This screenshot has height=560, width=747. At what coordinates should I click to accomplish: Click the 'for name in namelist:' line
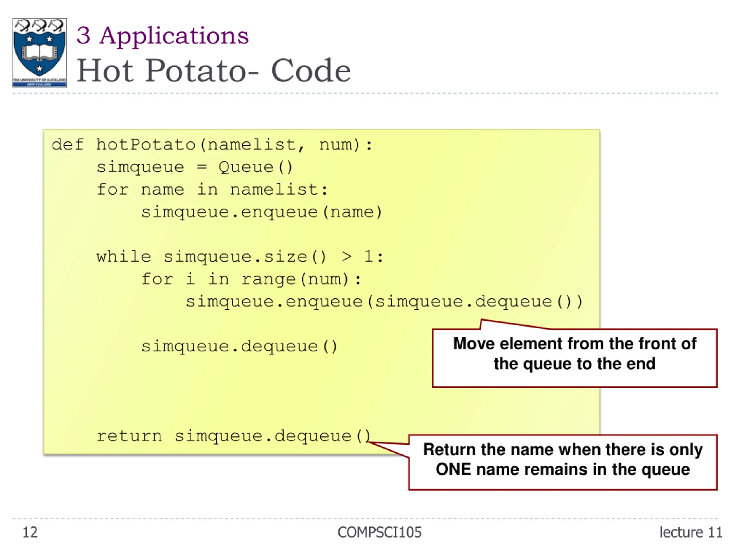coord(212,189)
